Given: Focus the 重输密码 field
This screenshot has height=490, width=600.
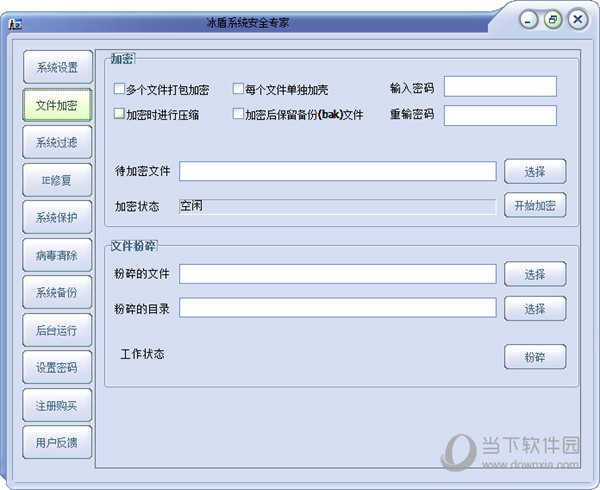Looking at the screenshot, I should click(500, 116).
